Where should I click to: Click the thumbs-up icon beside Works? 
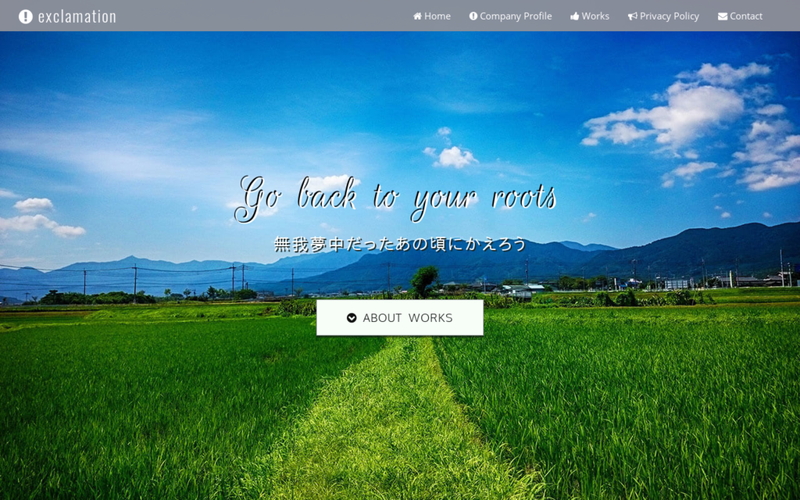[x=575, y=16]
